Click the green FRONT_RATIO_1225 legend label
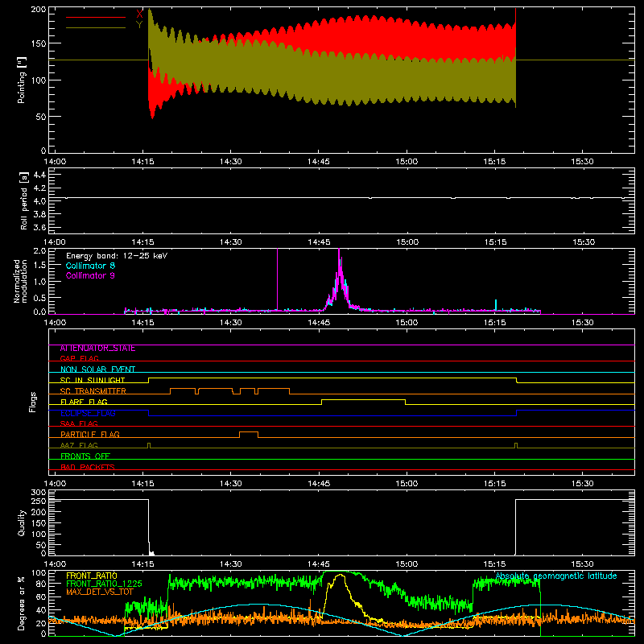Image resolution: width=644 pixels, height=644 pixels. [105, 584]
